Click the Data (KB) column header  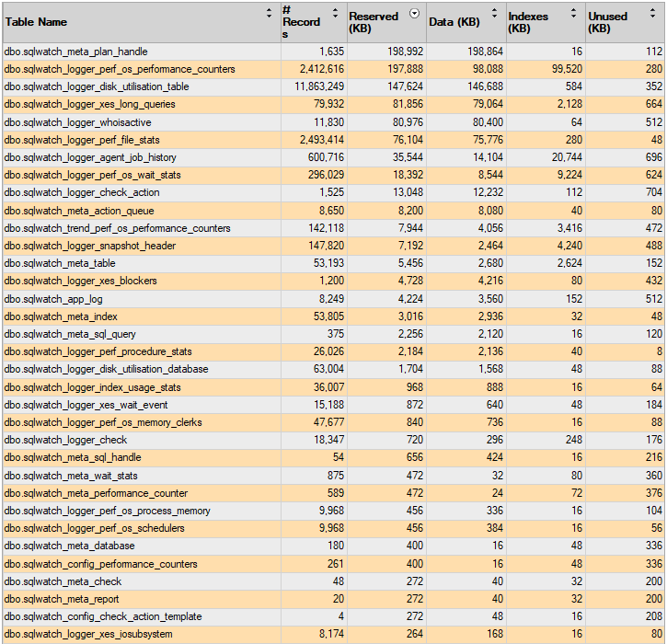(x=466, y=23)
